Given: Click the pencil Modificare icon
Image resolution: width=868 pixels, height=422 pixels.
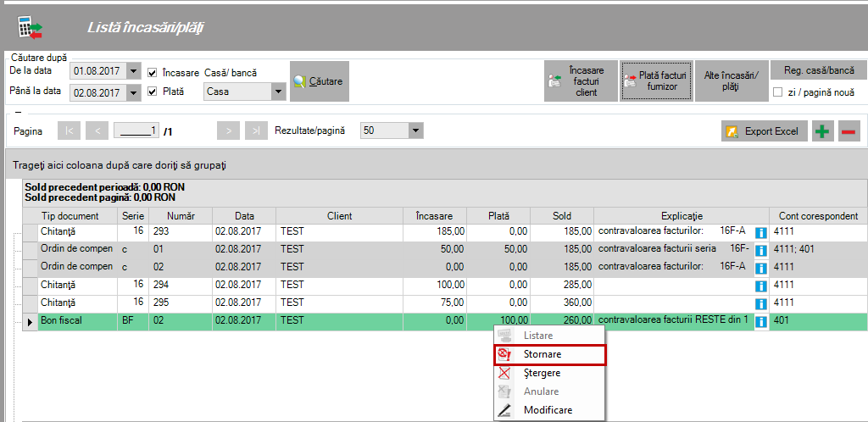Looking at the screenshot, I should (x=504, y=410).
